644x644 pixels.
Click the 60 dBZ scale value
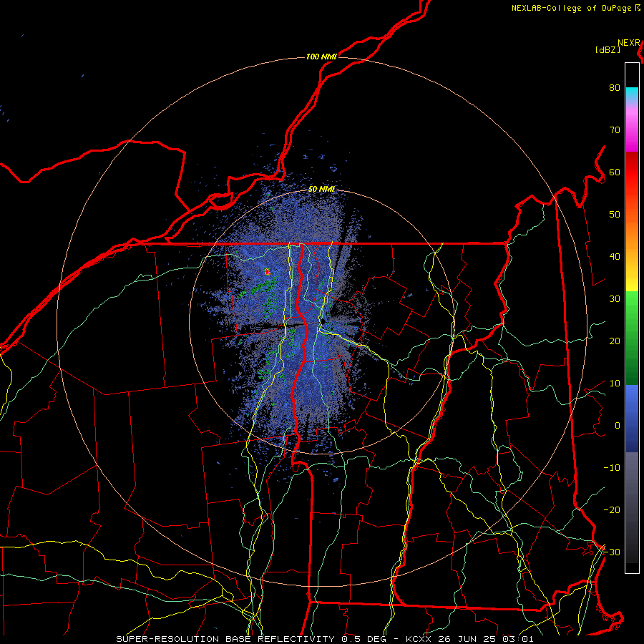tap(615, 172)
